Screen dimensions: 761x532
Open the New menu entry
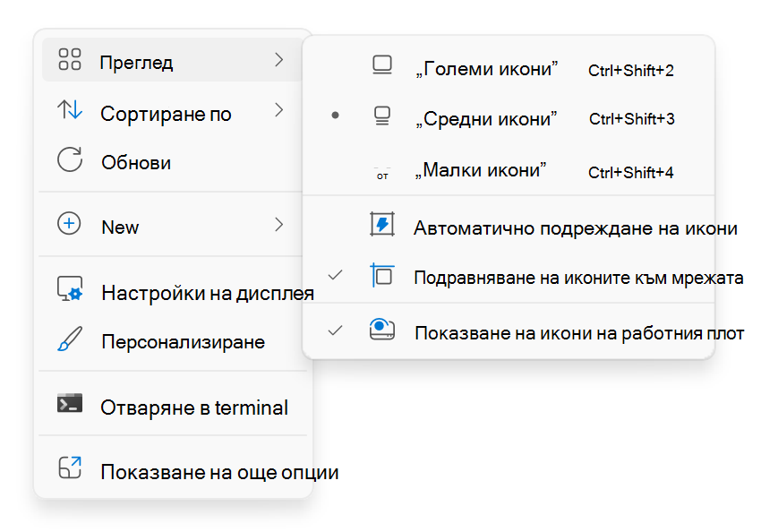pyautogui.click(x=172, y=225)
